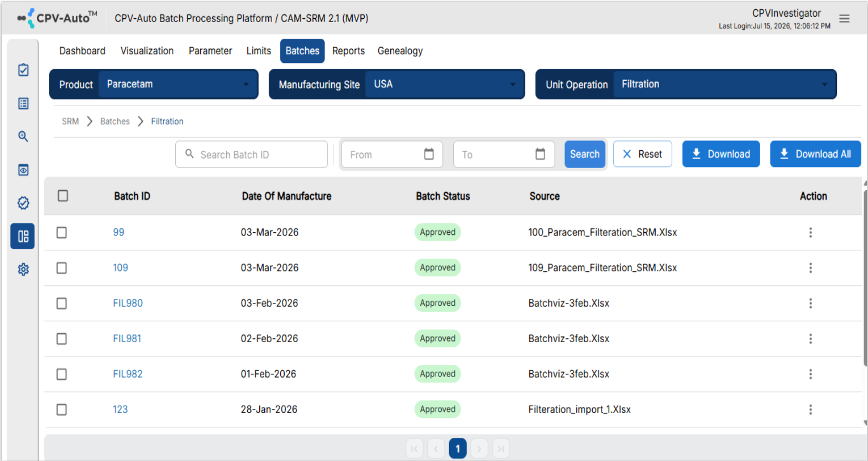
Task: Open batch link FIL982
Action: click(x=128, y=374)
